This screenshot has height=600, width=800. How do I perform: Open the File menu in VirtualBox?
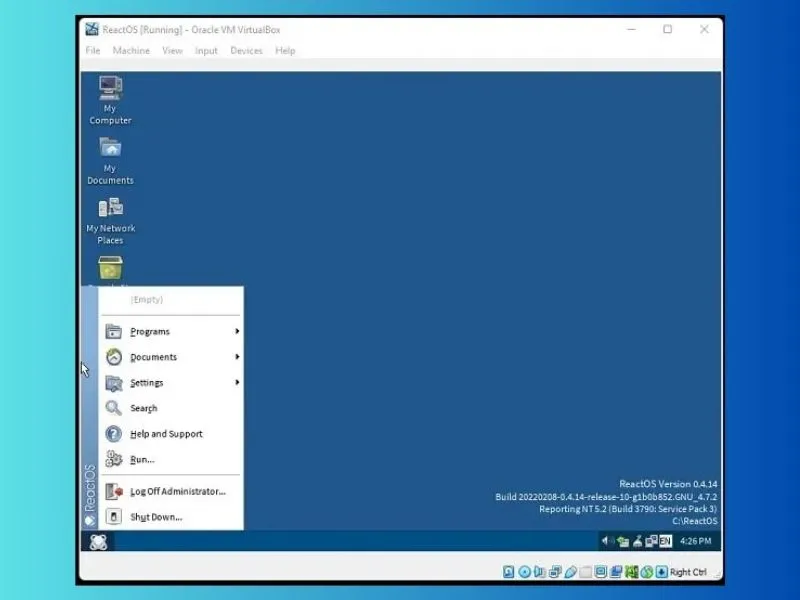(x=93, y=51)
